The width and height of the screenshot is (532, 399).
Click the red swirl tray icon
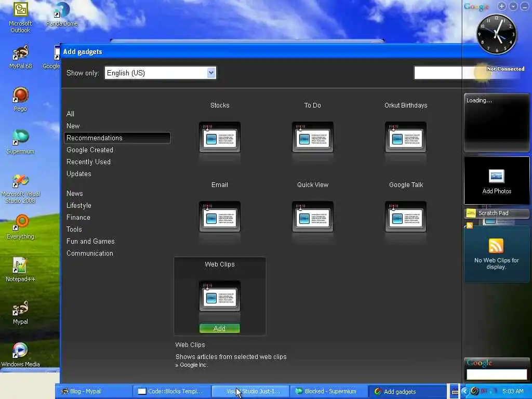475,391
